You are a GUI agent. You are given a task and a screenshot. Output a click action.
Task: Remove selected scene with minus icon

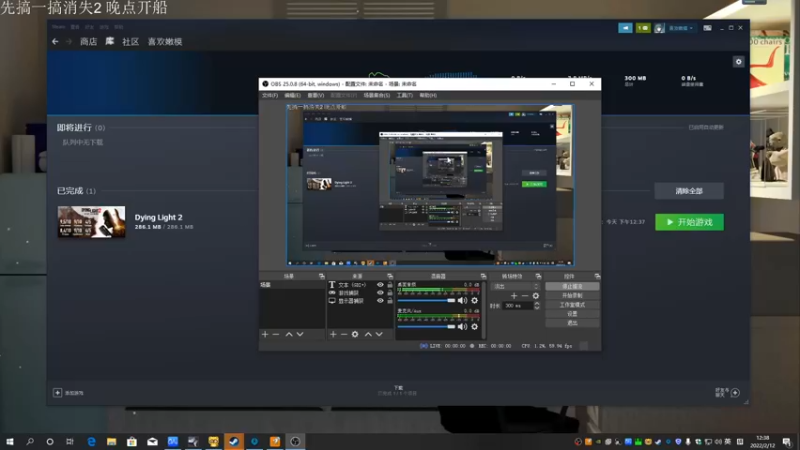[x=276, y=334]
